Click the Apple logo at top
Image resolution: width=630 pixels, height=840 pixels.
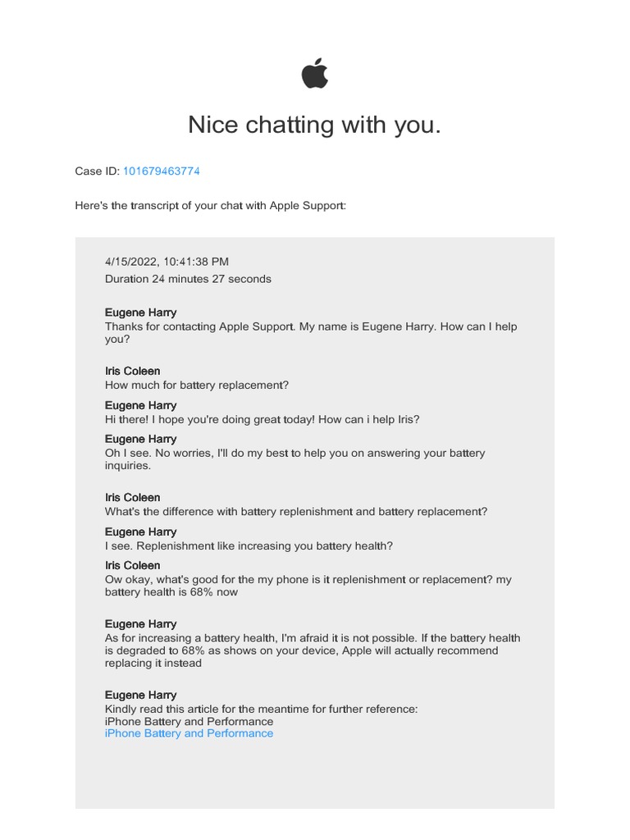315,74
